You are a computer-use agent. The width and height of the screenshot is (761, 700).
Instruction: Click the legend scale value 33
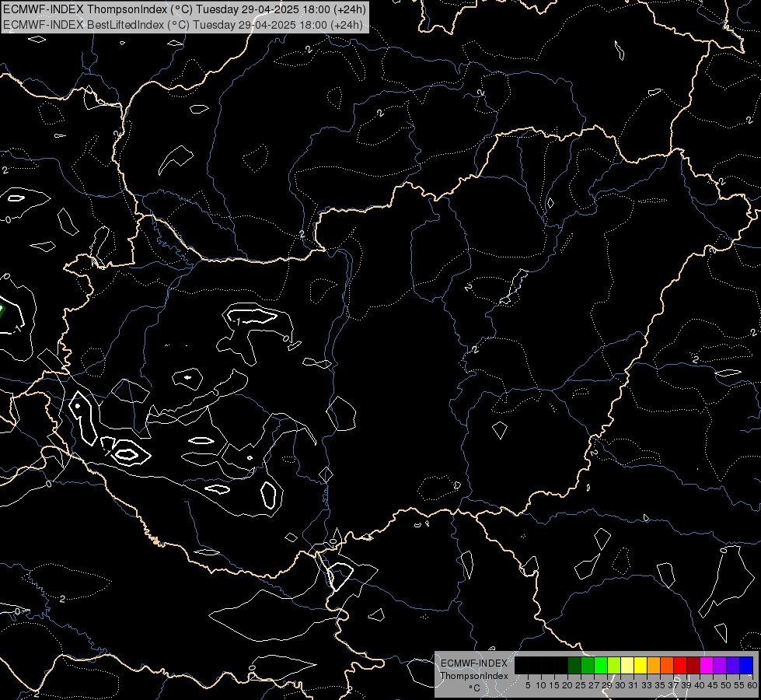click(647, 685)
